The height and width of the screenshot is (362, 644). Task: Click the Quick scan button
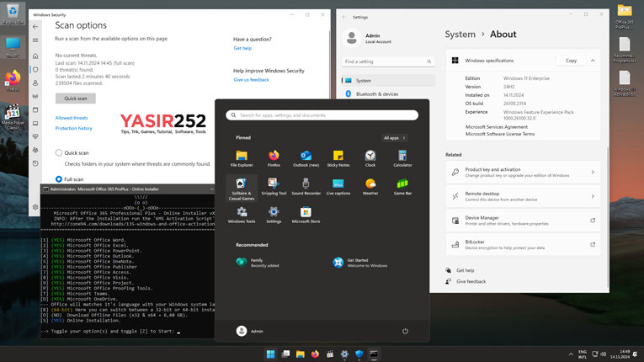76,98
